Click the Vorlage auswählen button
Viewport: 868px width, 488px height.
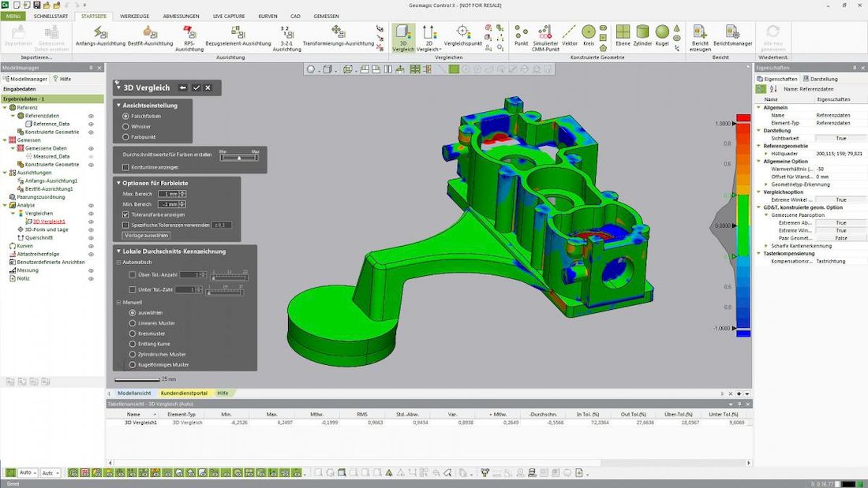[x=146, y=235]
